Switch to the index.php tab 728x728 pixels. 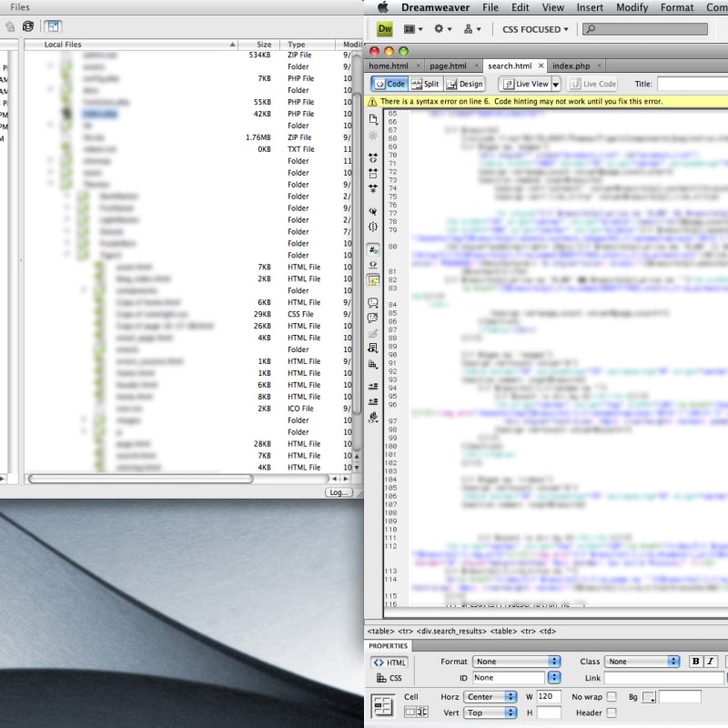[573, 66]
